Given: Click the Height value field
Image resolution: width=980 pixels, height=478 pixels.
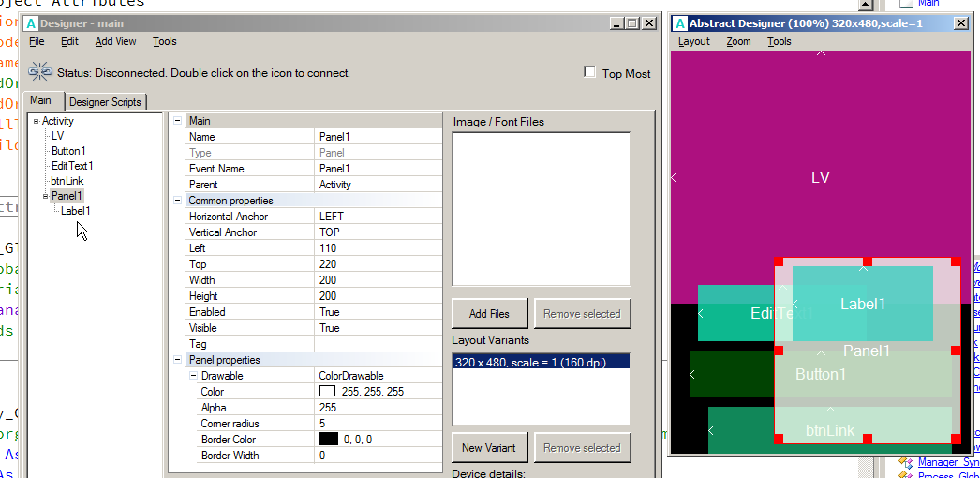Looking at the screenshot, I should click(378, 296).
